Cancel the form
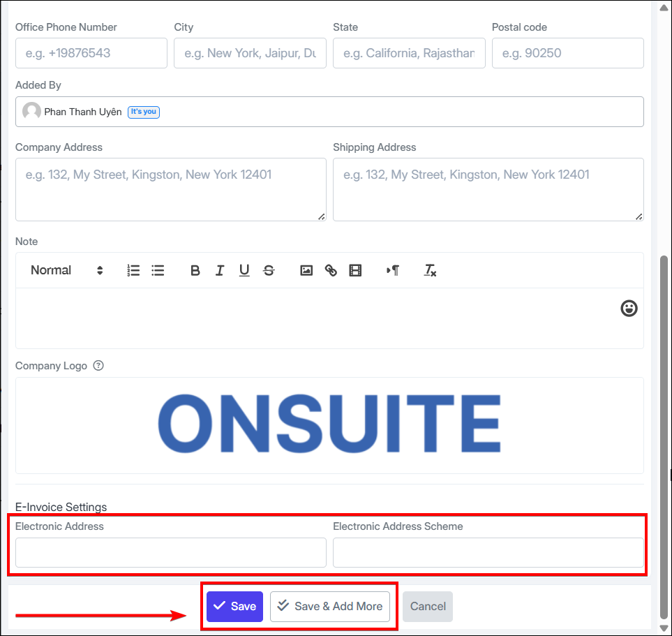The height and width of the screenshot is (636, 672). [x=428, y=607]
